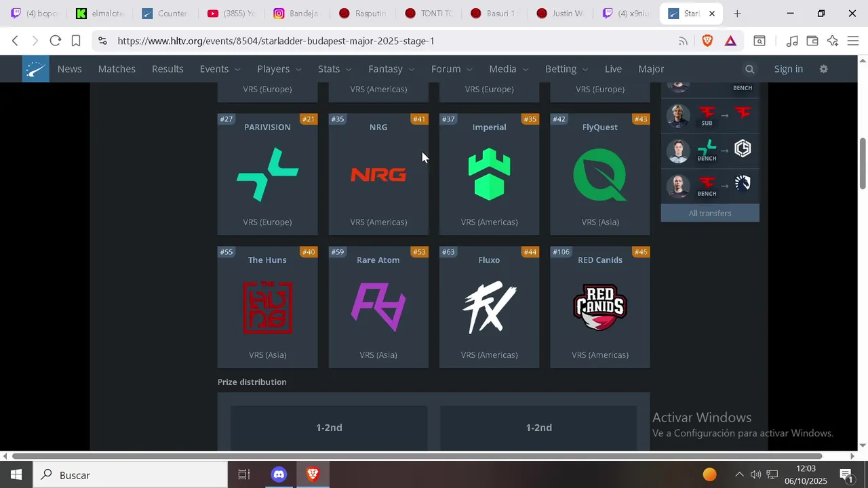Switch to the elmalote Kick tab
The width and height of the screenshot is (868, 488).
point(100,14)
